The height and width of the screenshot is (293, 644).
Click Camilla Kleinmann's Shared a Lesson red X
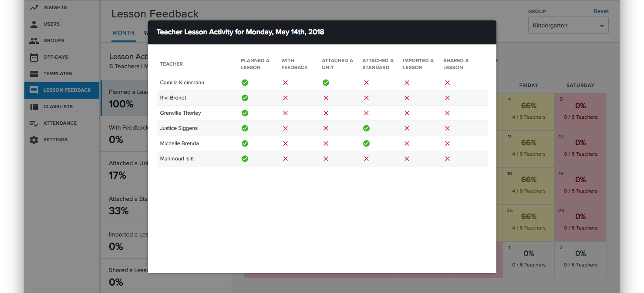tap(447, 83)
